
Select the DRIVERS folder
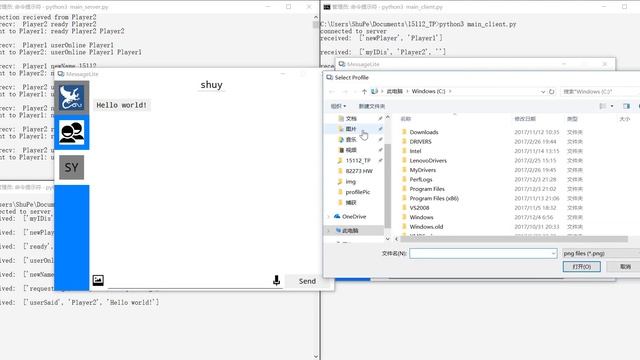(x=420, y=142)
